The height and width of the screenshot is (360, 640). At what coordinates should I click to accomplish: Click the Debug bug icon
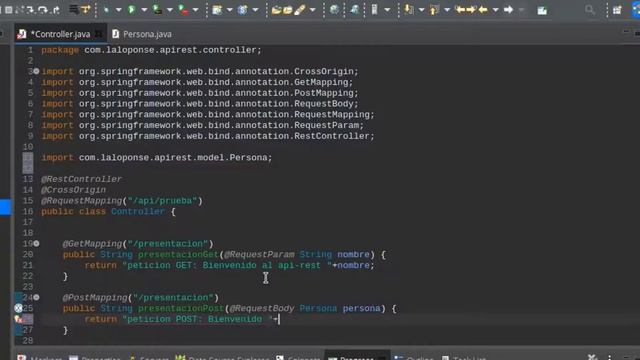pyautogui.click(x=107, y=10)
